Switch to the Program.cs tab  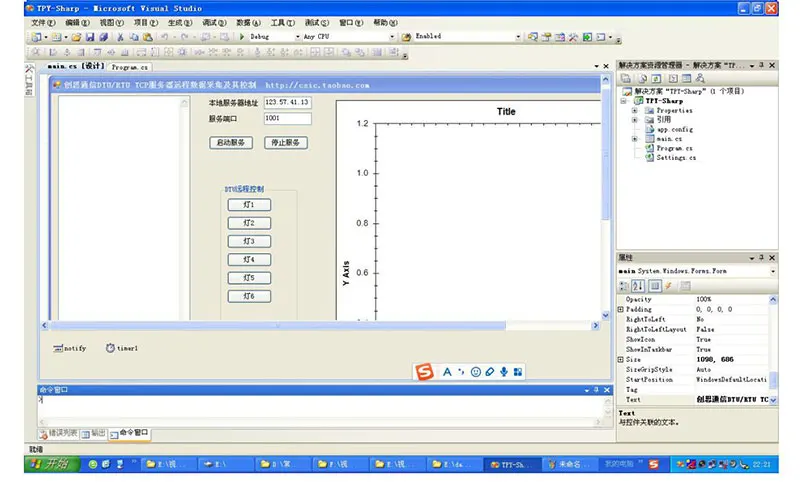click(130, 67)
